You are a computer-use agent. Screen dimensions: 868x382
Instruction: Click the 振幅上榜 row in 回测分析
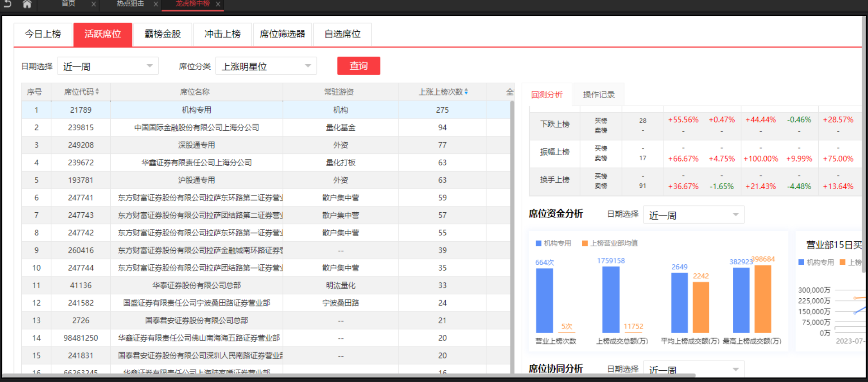point(695,154)
